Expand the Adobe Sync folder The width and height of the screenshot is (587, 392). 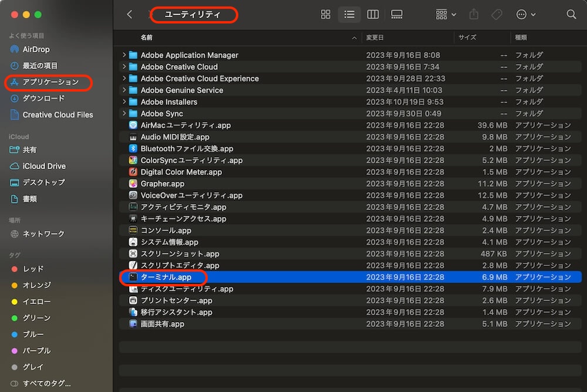coord(124,114)
